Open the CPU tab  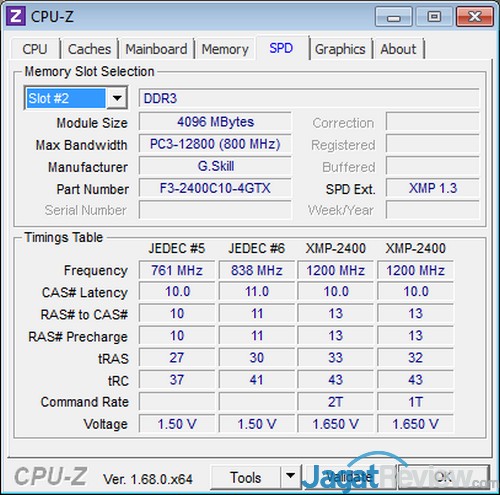coord(35,49)
